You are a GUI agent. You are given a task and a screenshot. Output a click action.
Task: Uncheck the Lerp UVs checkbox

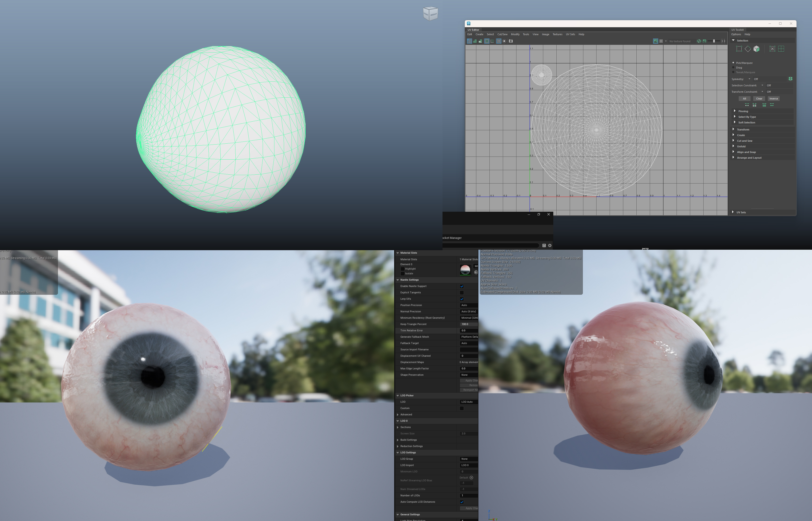click(x=462, y=299)
